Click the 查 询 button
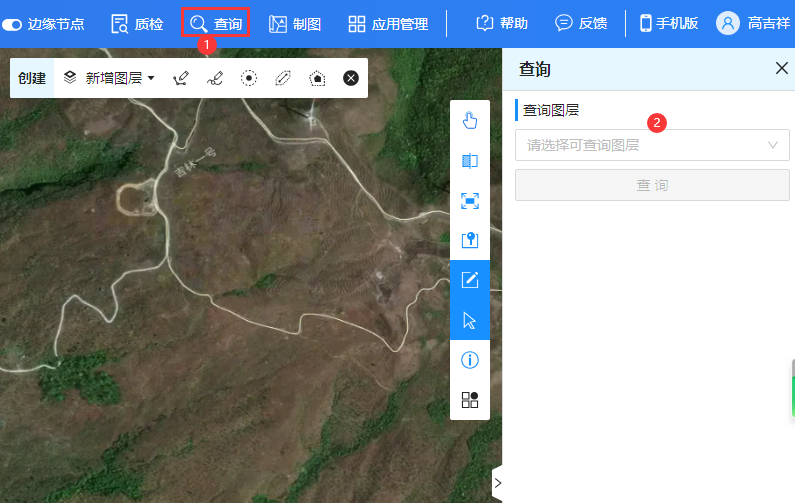The image size is (795, 503). pyautogui.click(x=652, y=185)
